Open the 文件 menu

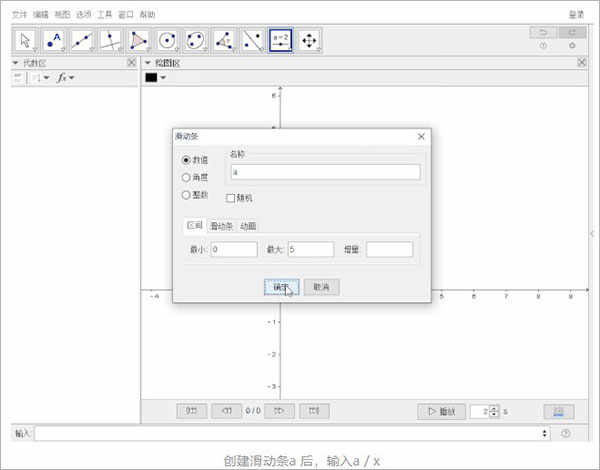click(20, 15)
